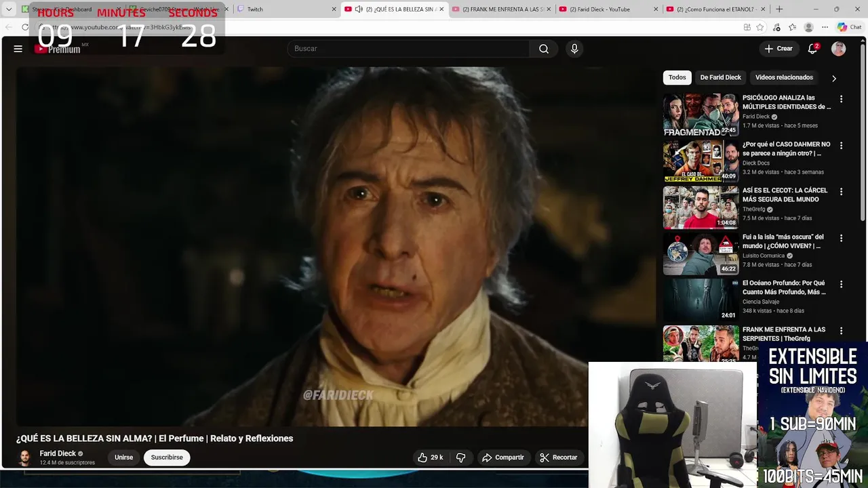868x488 pixels.
Task: Click the Crear create button
Action: [778, 49]
